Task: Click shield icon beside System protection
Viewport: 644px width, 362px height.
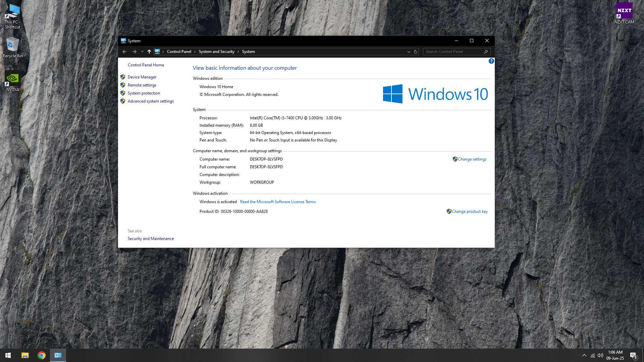Action: point(123,93)
